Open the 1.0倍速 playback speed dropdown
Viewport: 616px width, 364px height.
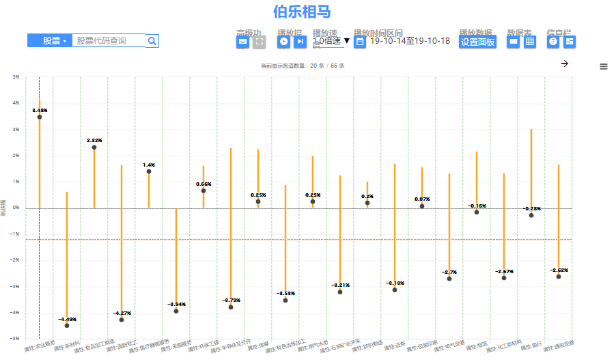(331, 41)
